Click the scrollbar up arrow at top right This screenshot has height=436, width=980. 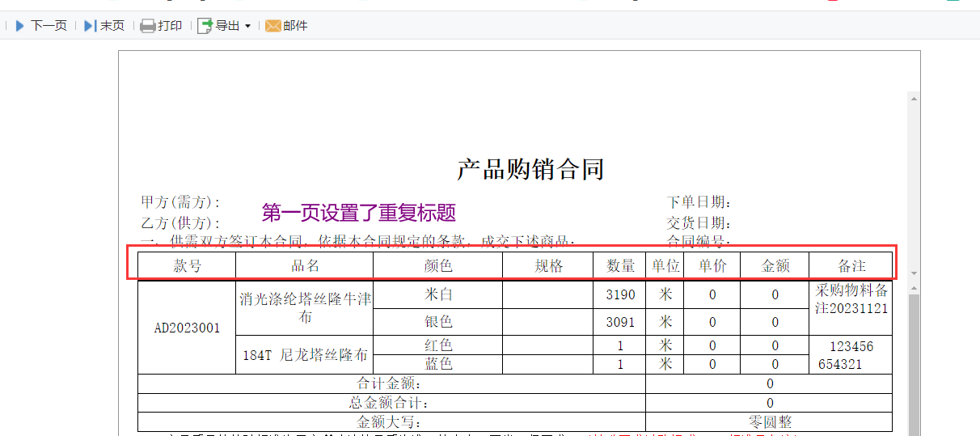[x=914, y=99]
